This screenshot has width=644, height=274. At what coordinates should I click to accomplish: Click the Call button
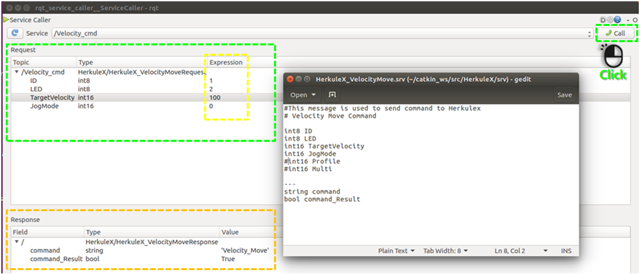(x=615, y=33)
